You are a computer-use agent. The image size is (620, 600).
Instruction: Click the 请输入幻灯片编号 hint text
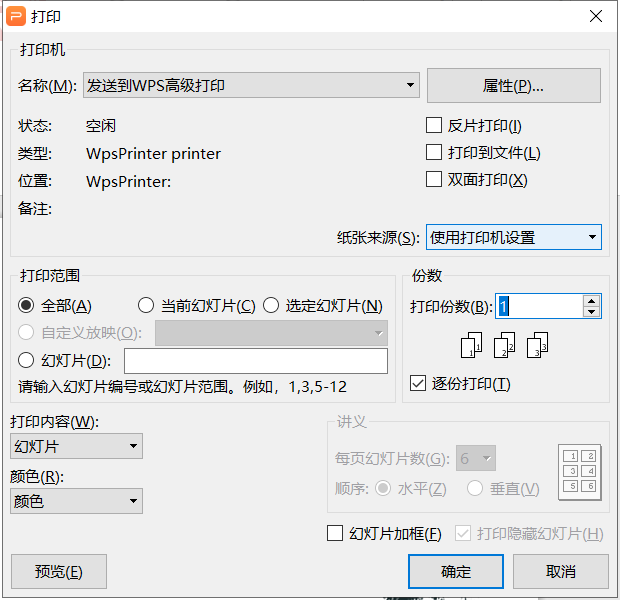coord(182,386)
